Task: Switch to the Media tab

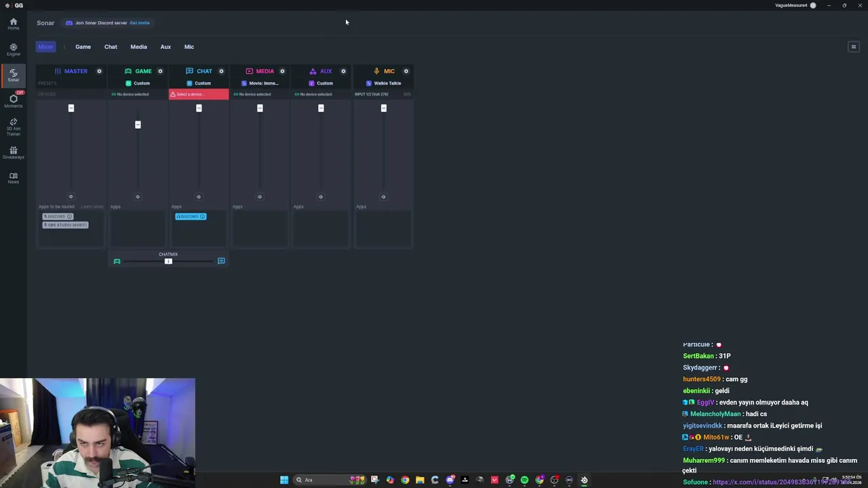Action: [138, 47]
